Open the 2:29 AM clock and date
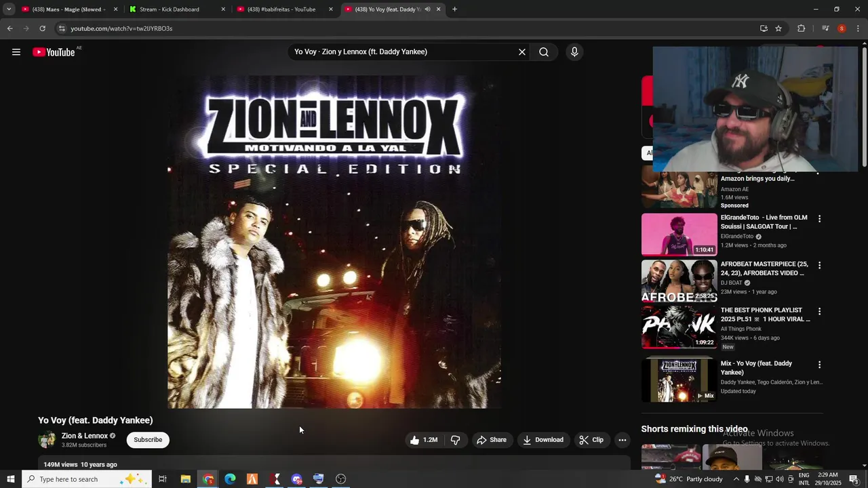The image size is (868, 488). (x=827, y=479)
